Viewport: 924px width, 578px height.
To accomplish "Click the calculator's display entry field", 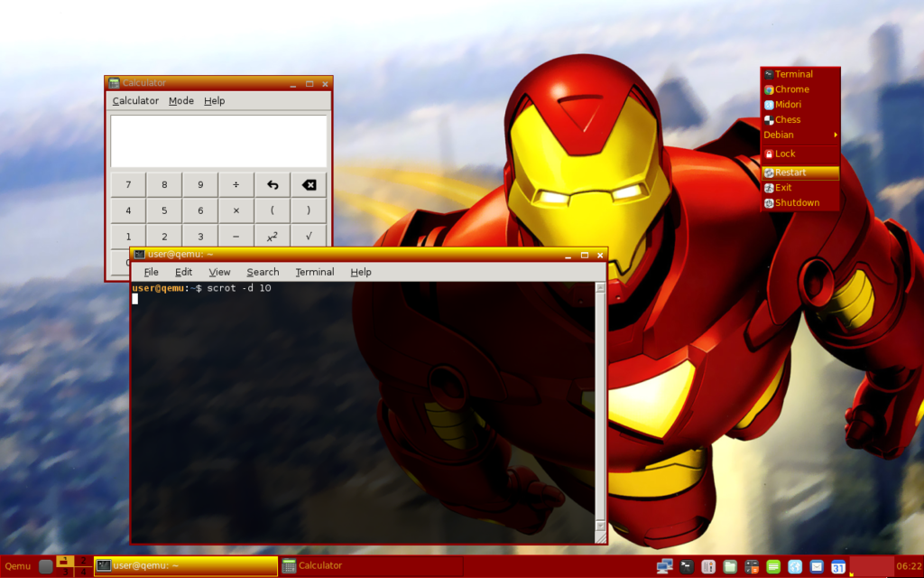I will pos(218,141).
